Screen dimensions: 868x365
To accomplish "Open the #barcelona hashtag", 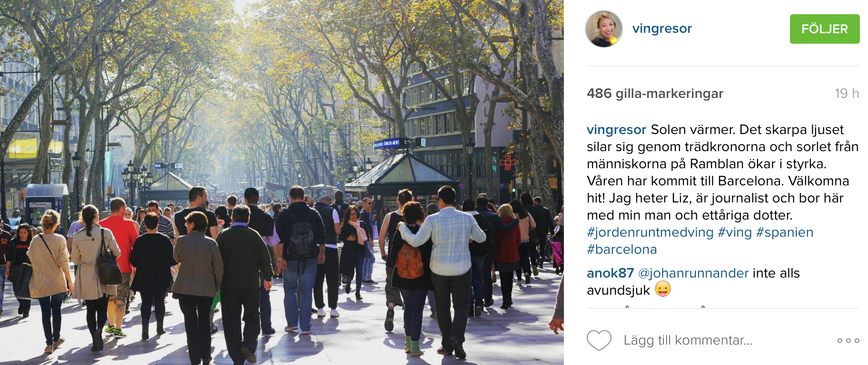I will click(622, 250).
